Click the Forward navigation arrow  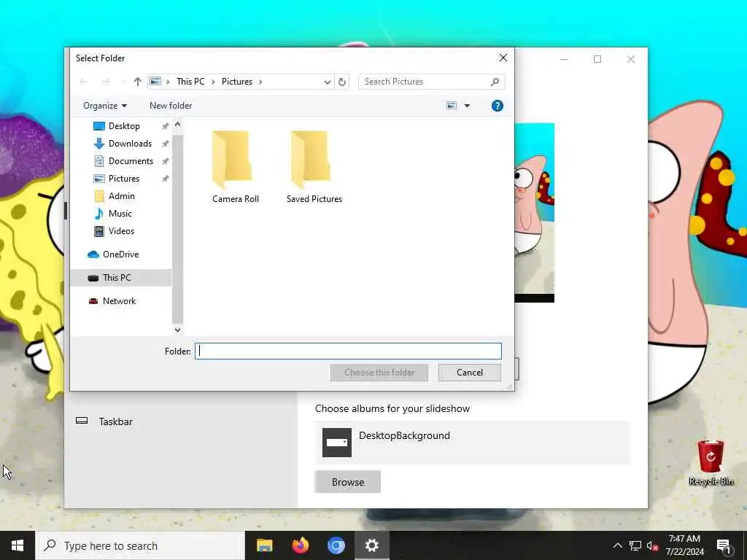(106, 82)
